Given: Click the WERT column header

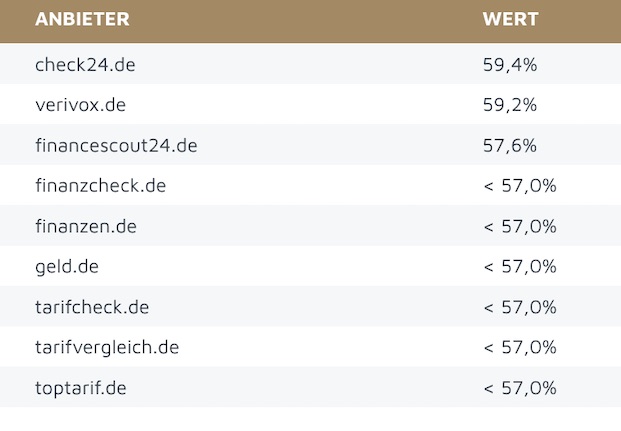Looking at the screenshot, I should click(x=510, y=20).
